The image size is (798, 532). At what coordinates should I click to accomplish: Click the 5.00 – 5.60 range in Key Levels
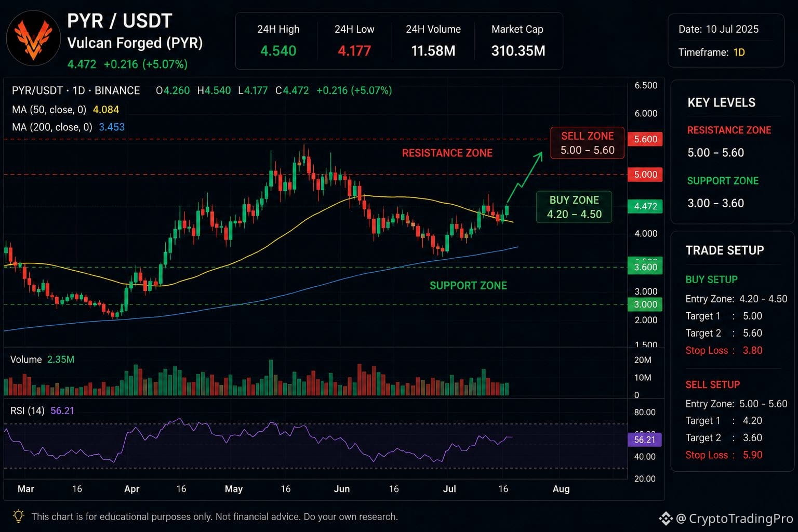[715, 153]
